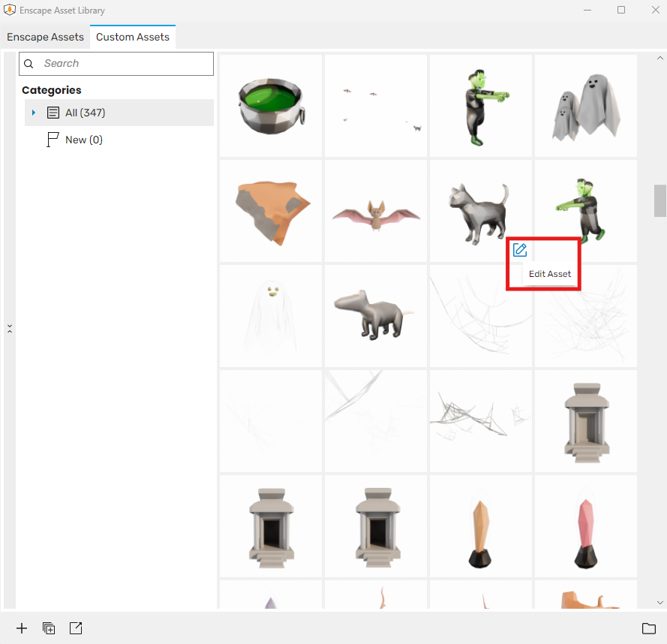Screen dimensions: 667x644
Task: Click the list icon beside the All category
Action: (x=52, y=113)
